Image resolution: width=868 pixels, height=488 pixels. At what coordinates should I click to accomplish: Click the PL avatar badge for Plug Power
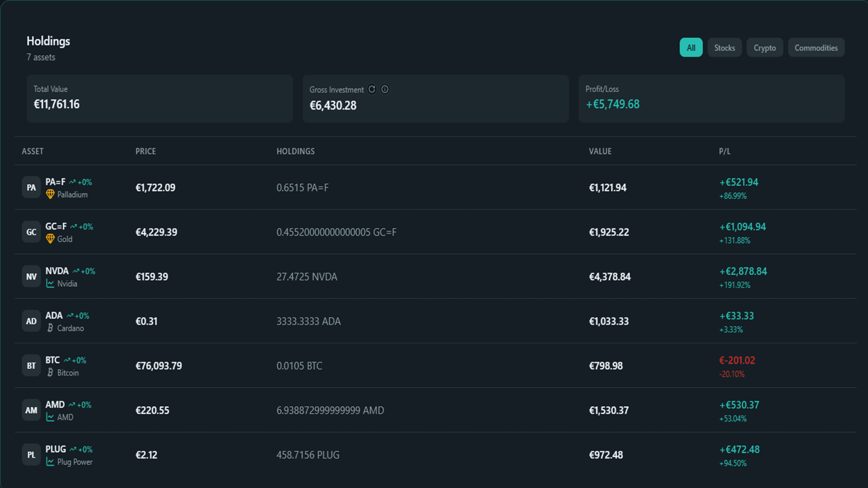[31, 455]
